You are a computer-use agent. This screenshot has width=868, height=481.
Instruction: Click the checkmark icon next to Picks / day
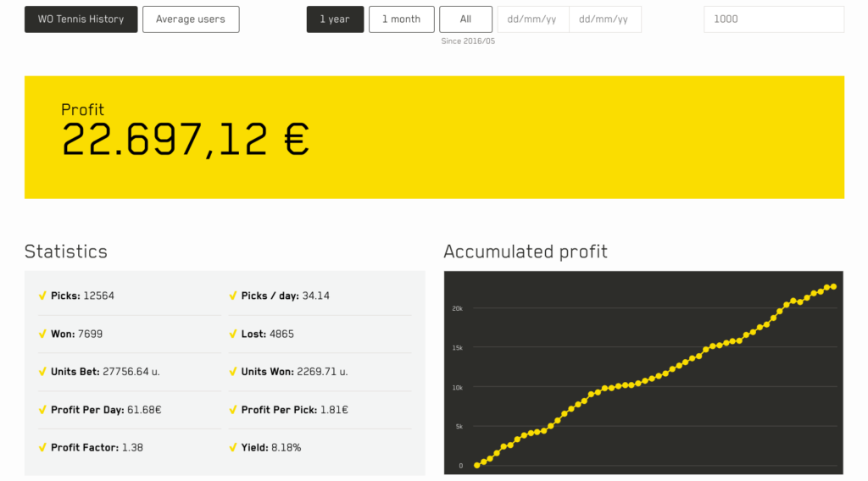[x=233, y=296]
